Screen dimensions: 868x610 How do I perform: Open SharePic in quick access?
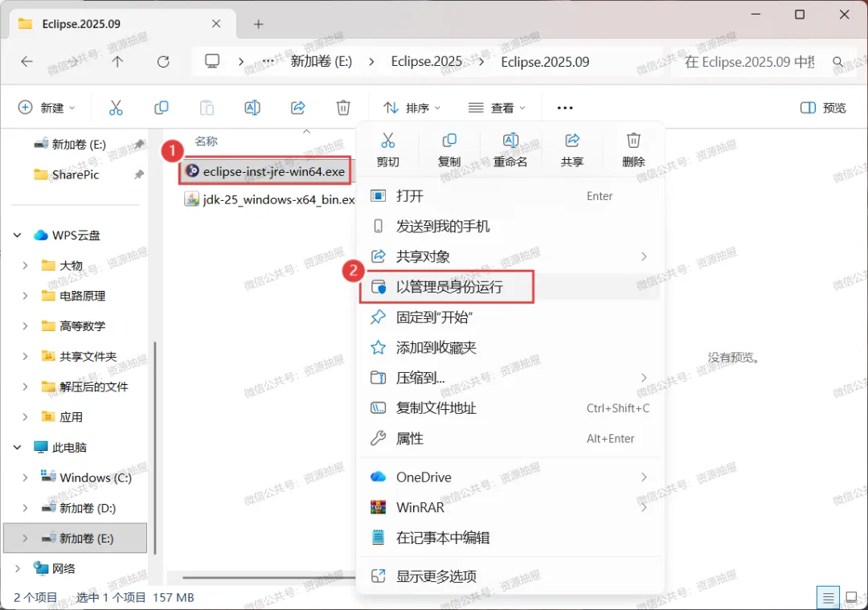point(76,175)
